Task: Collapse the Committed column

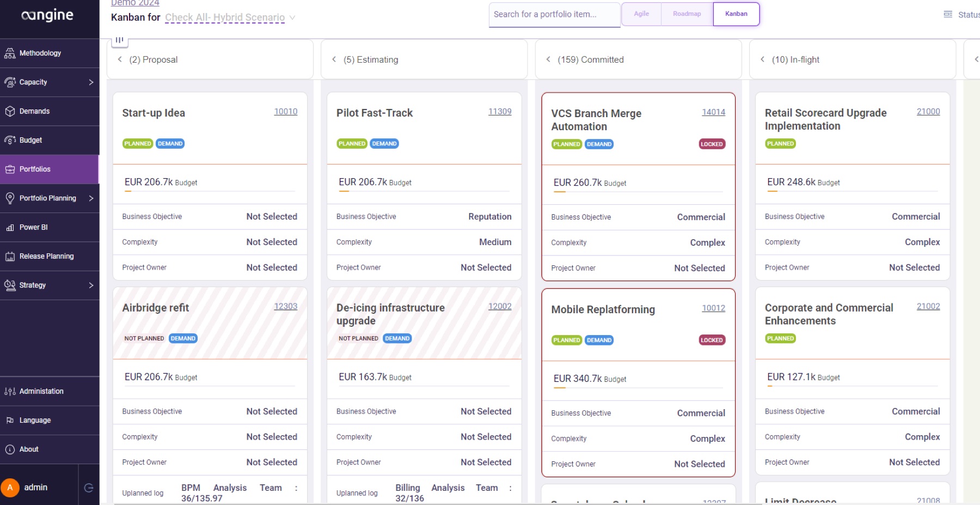Action: pos(548,59)
